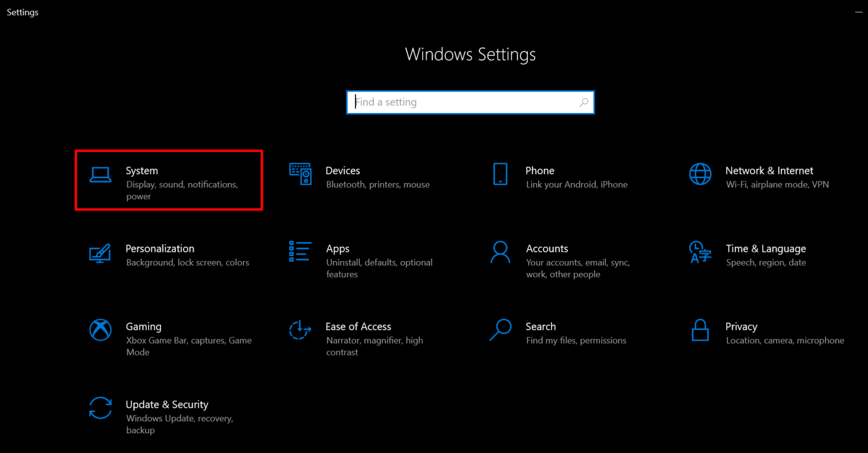Image resolution: width=868 pixels, height=453 pixels.
Task: Select the Gaming title
Action: (x=144, y=327)
